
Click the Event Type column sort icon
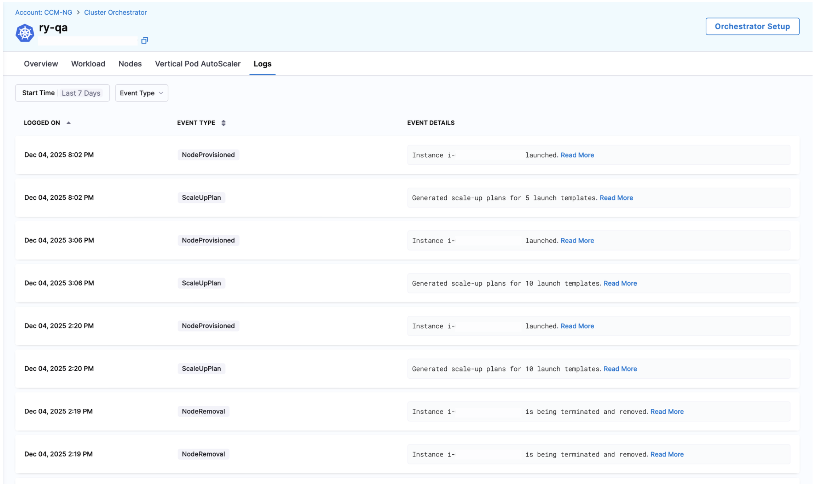coord(223,123)
